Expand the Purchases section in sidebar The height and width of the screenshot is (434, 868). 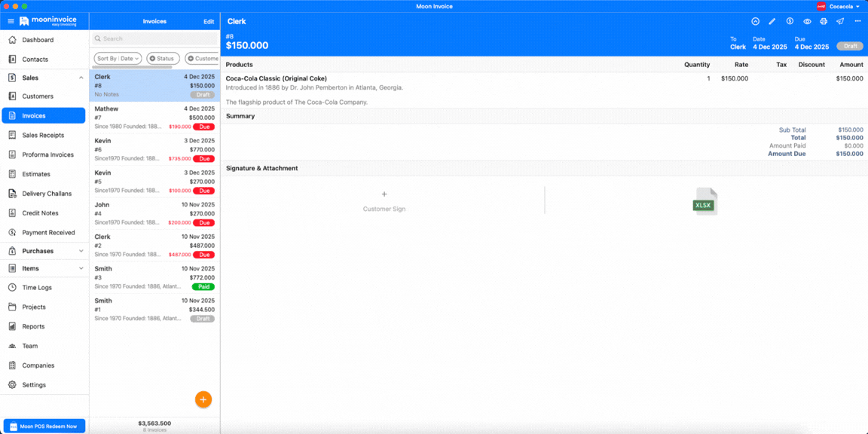coord(81,251)
